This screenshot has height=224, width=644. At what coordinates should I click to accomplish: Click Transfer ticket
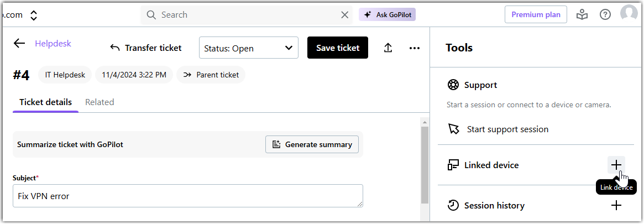(146, 48)
